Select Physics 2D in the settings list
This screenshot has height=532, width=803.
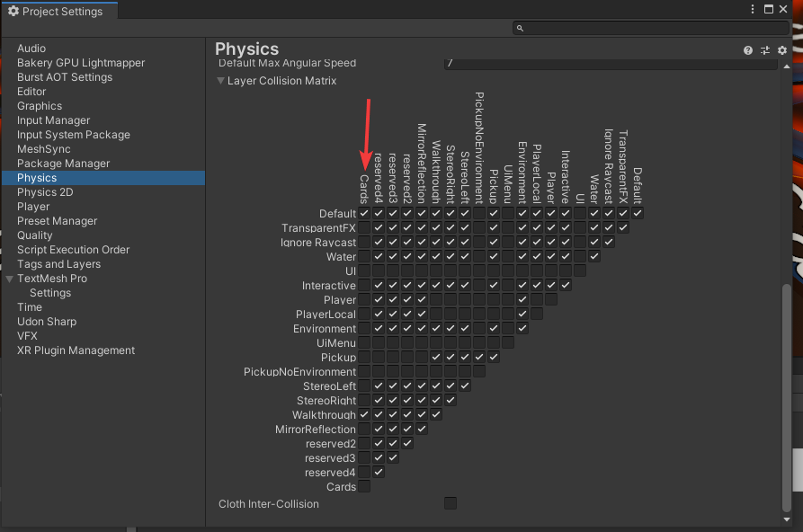[45, 192]
